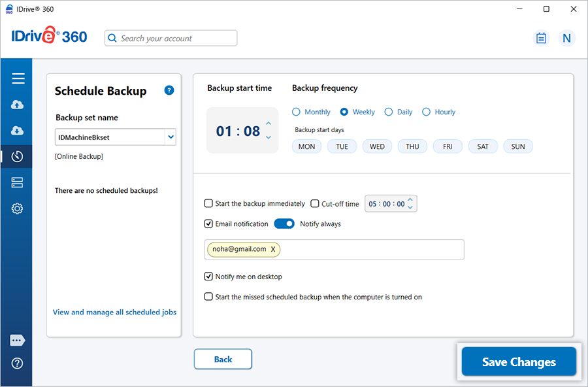Uncheck Notify me on desktop

[208, 277]
